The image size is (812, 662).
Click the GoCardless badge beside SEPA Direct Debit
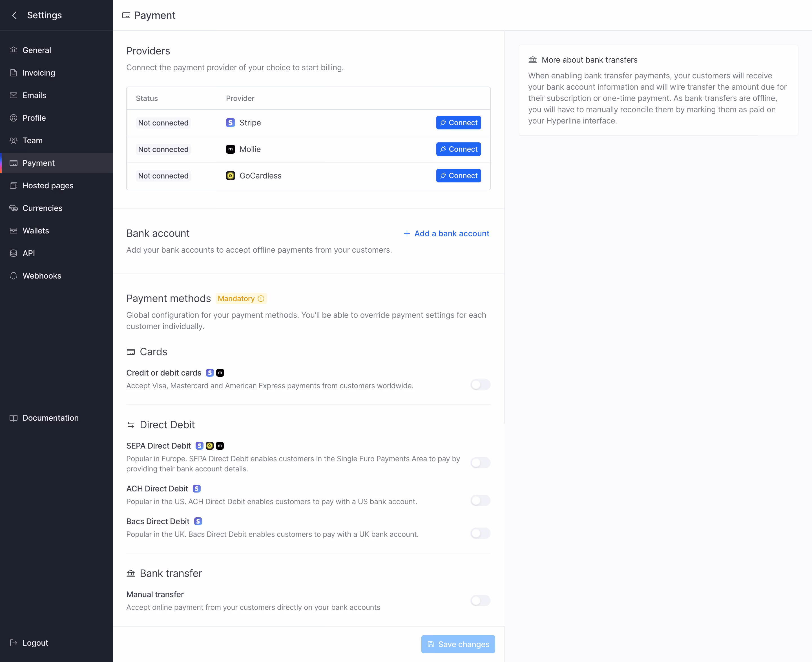(210, 446)
